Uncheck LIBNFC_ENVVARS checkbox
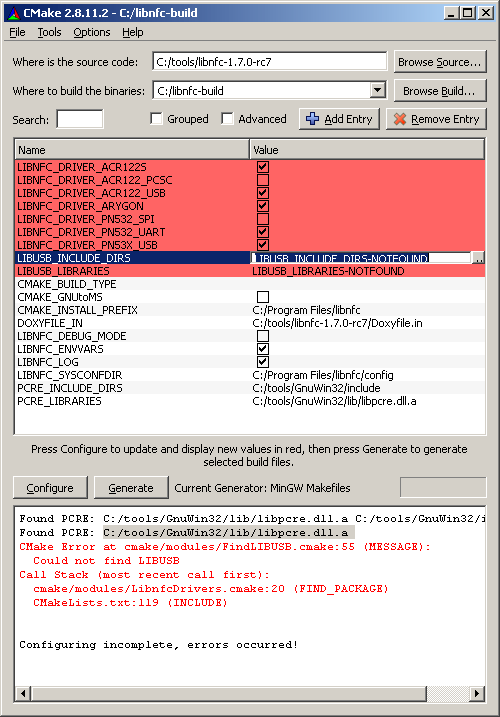The height and width of the screenshot is (717, 500). (263, 349)
